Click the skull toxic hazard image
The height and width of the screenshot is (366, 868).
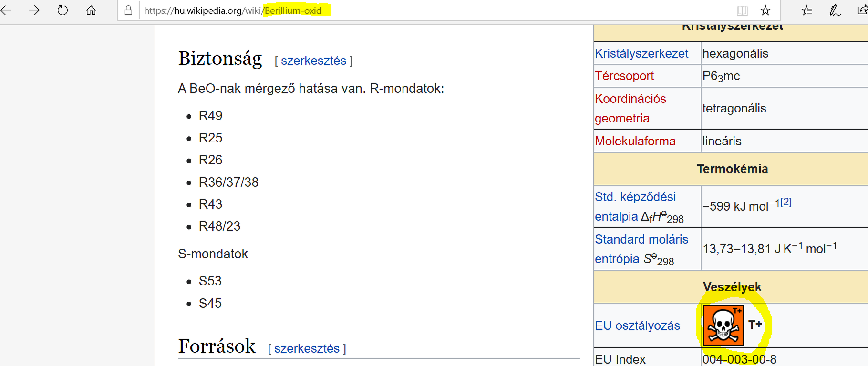click(723, 325)
